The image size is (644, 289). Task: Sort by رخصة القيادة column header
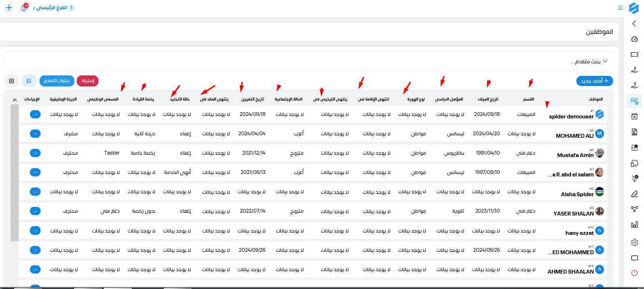coord(143,99)
